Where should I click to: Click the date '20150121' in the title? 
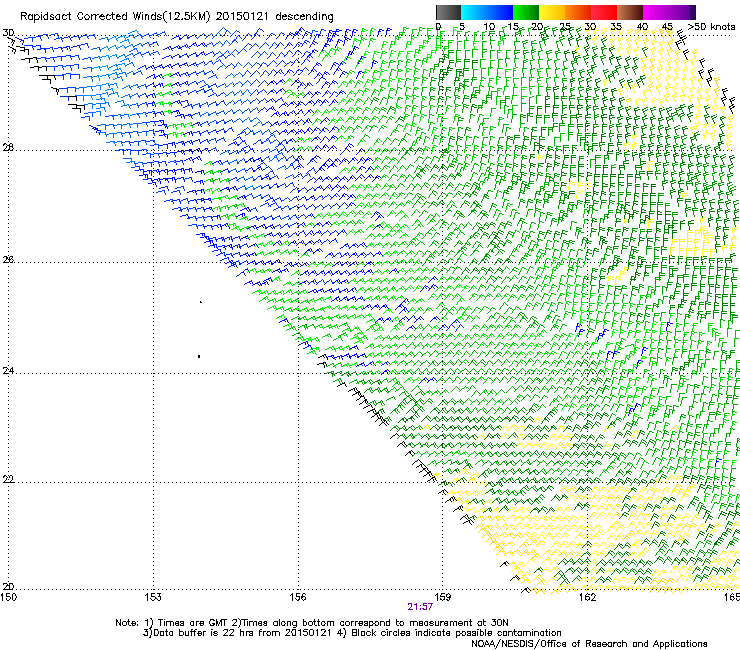(x=242, y=17)
